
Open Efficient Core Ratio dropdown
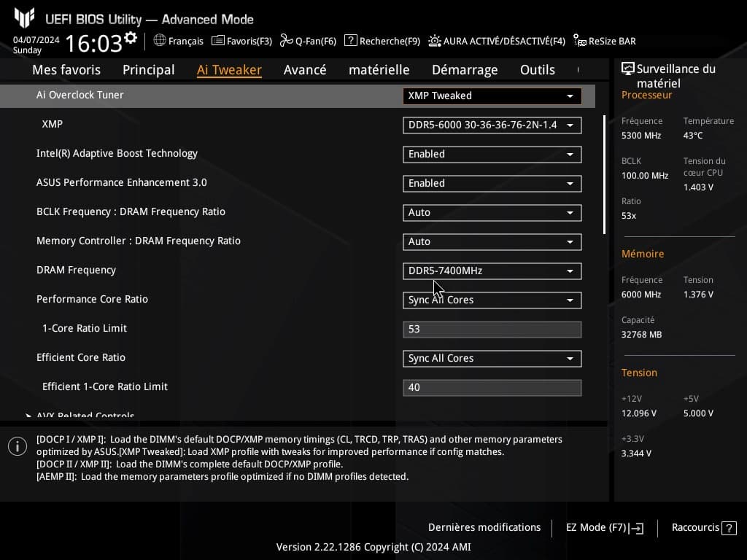pos(492,358)
